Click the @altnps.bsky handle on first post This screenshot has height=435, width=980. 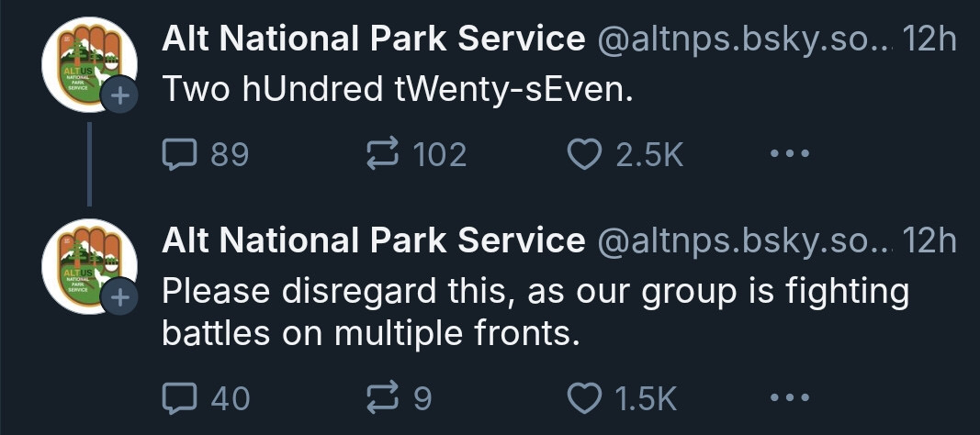744,39
